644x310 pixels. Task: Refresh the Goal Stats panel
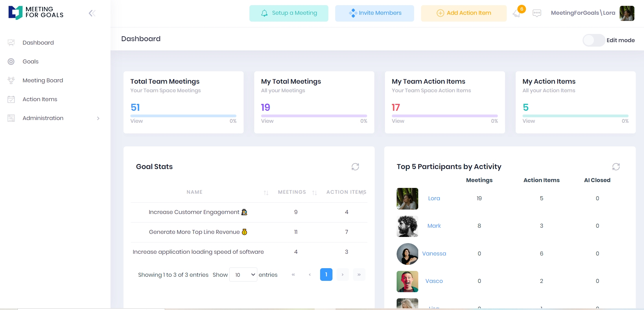point(355,167)
